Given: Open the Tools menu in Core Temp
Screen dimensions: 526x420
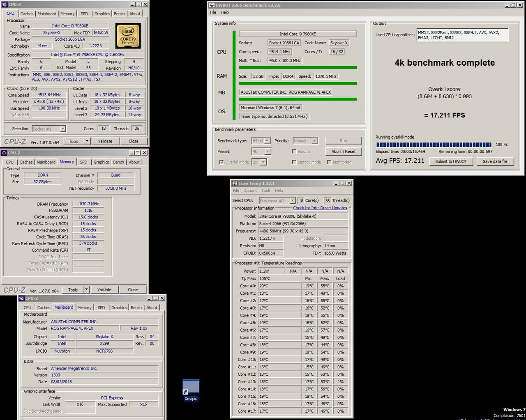Looking at the screenshot, I should click(x=266, y=190).
